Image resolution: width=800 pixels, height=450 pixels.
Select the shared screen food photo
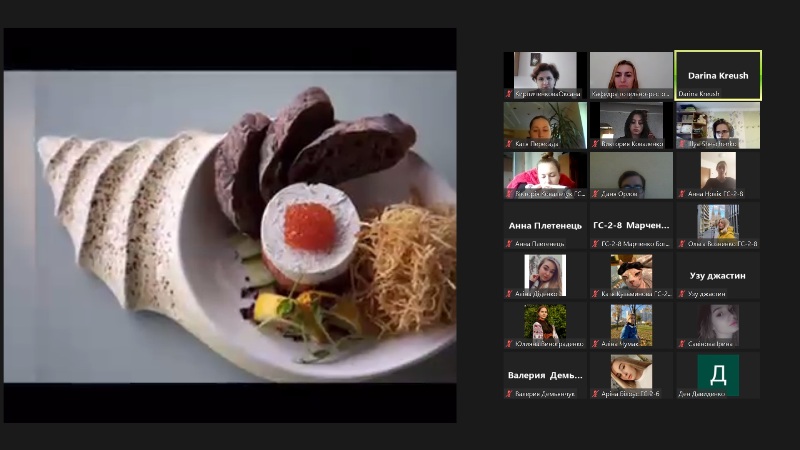pyautogui.click(x=230, y=226)
